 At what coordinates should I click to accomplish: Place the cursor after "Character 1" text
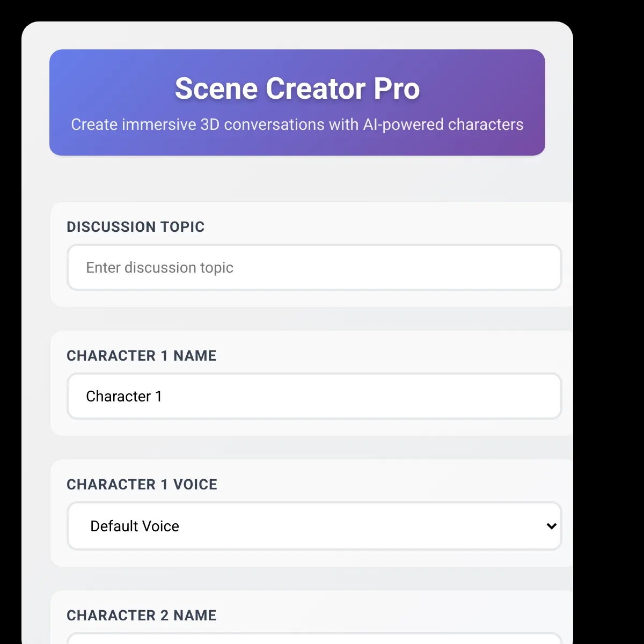(163, 396)
